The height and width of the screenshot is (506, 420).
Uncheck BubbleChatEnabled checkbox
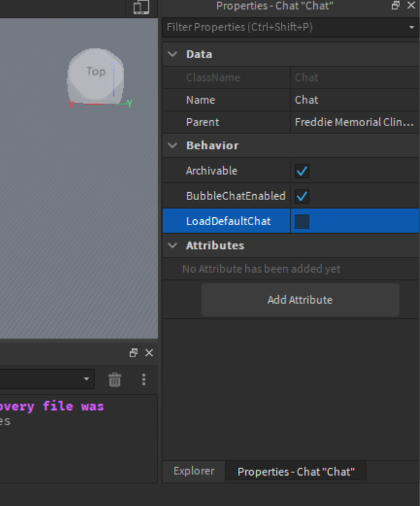[x=302, y=196]
